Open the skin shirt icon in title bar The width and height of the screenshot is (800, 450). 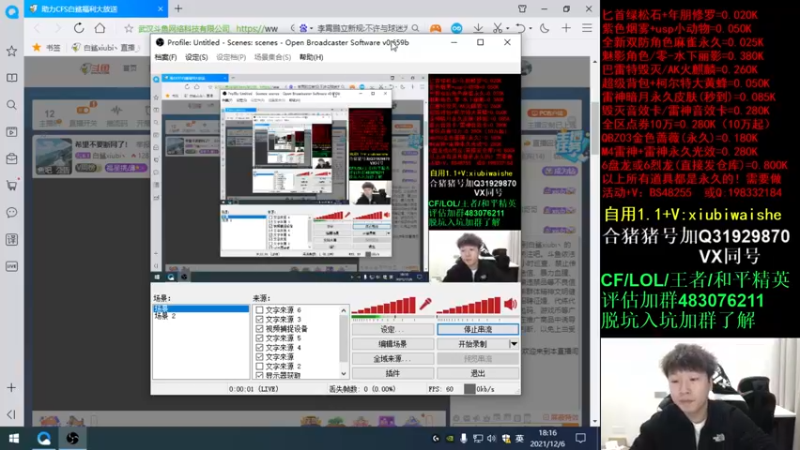pyautogui.click(x=522, y=9)
